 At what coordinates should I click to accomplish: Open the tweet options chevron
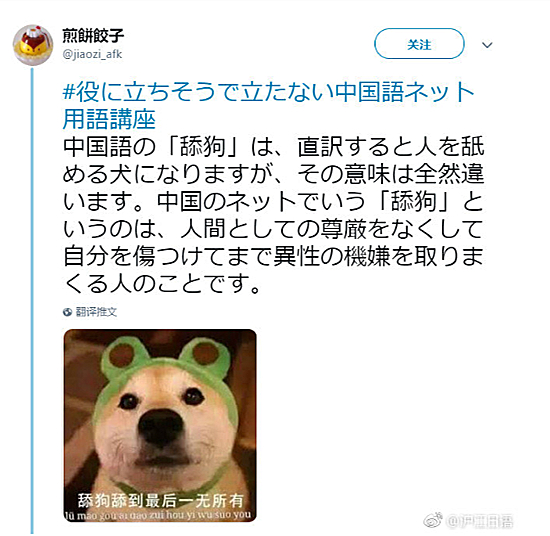pos(487,45)
